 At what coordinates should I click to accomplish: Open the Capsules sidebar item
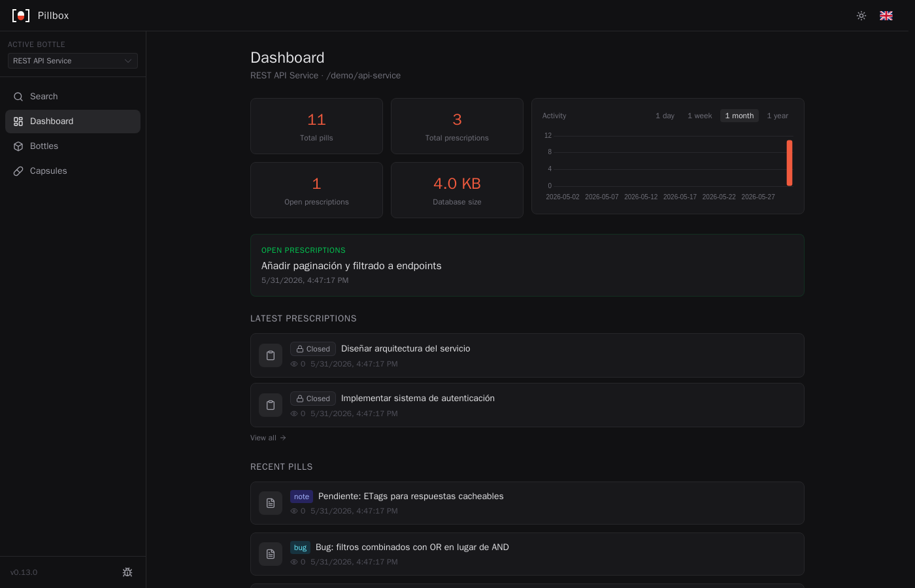pyautogui.click(x=73, y=171)
